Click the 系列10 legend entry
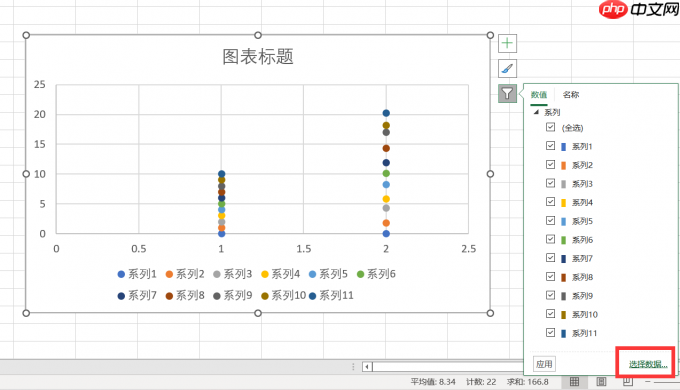 (284, 296)
